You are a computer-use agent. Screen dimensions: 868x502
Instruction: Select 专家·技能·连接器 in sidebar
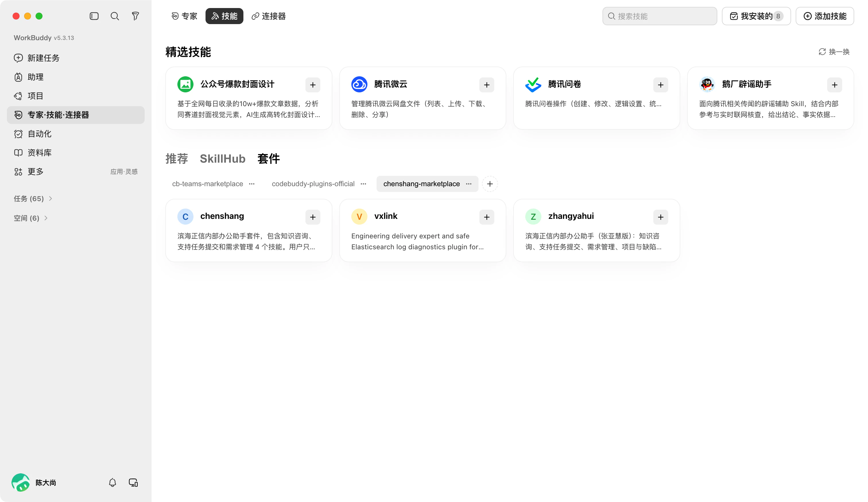76,115
